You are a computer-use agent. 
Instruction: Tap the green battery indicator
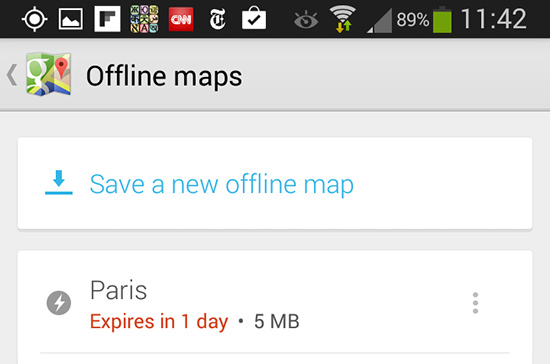[x=442, y=20]
